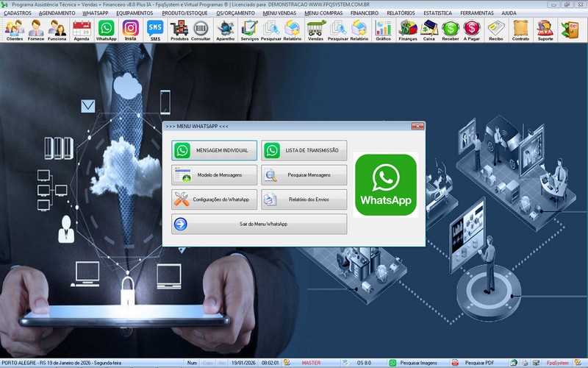Open the Contrato scroll icon
Viewport: 588px width, 368px height.
(x=520, y=30)
